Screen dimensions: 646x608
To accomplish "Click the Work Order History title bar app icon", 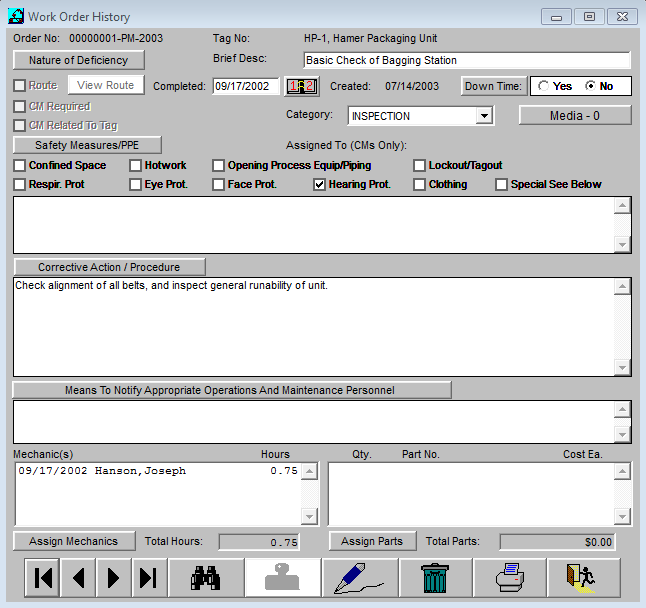I will coord(16,16).
